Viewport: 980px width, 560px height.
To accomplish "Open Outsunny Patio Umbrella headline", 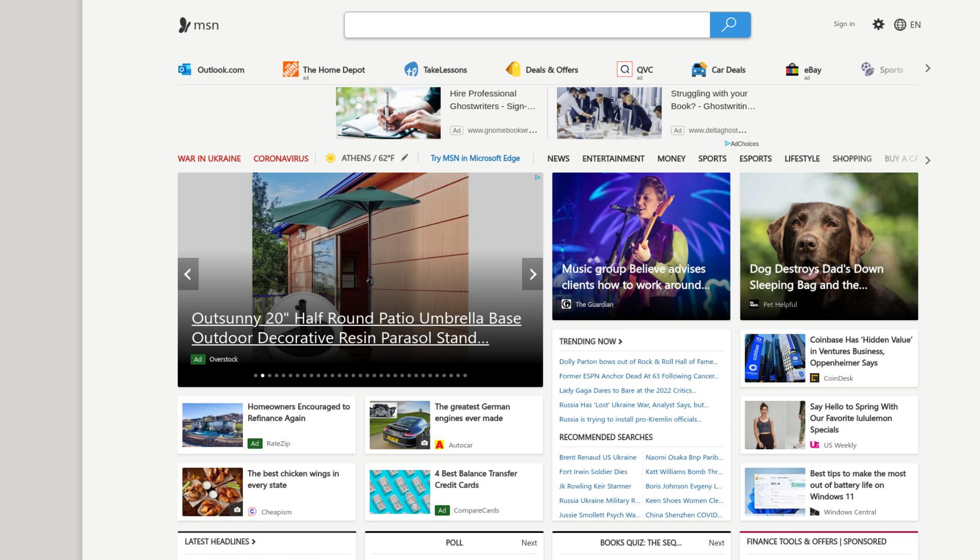I will click(356, 328).
